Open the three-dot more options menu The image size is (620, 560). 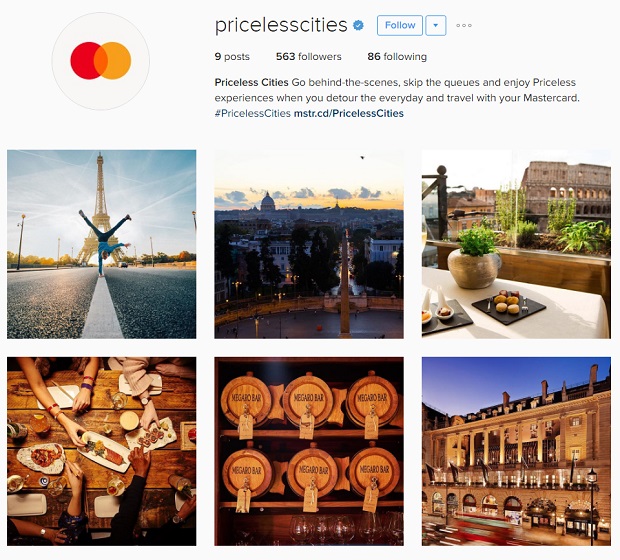click(464, 25)
